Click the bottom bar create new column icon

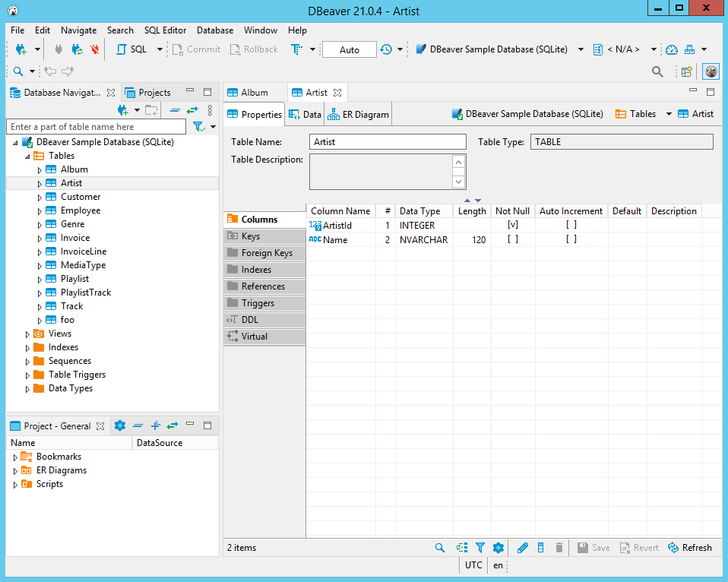tap(540, 548)
